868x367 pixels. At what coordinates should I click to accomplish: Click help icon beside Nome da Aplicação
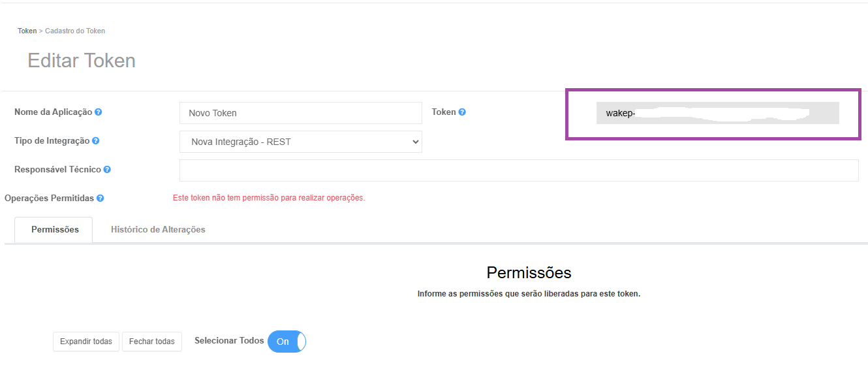pyautogui.click(x=98, y=112)
